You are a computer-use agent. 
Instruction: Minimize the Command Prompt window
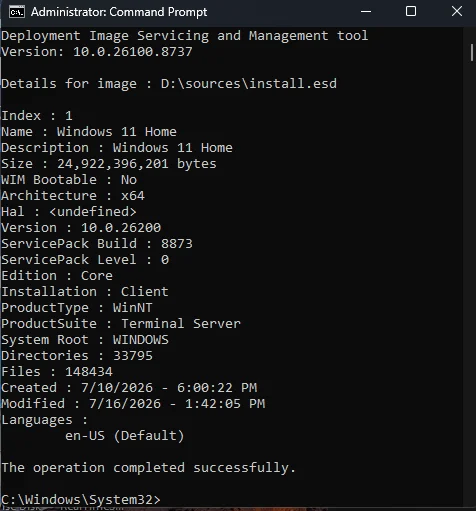[366, 12]
